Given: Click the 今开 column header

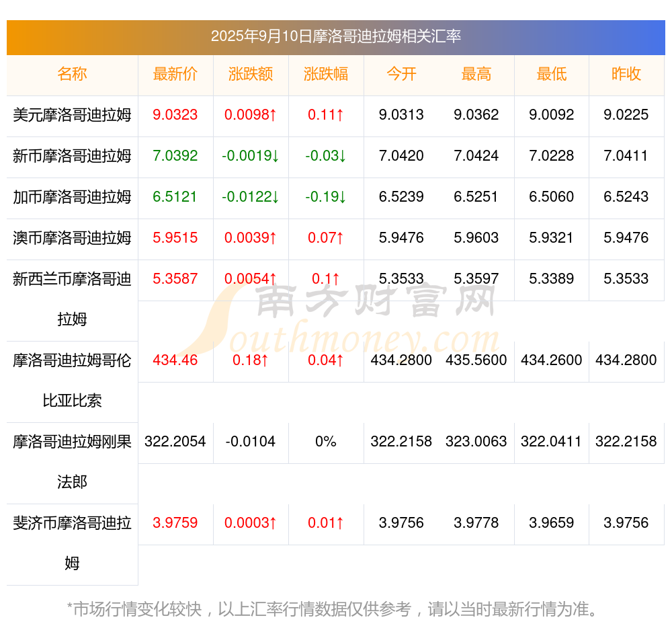Looking at the screenshot, I should click(x=401, y=74).
